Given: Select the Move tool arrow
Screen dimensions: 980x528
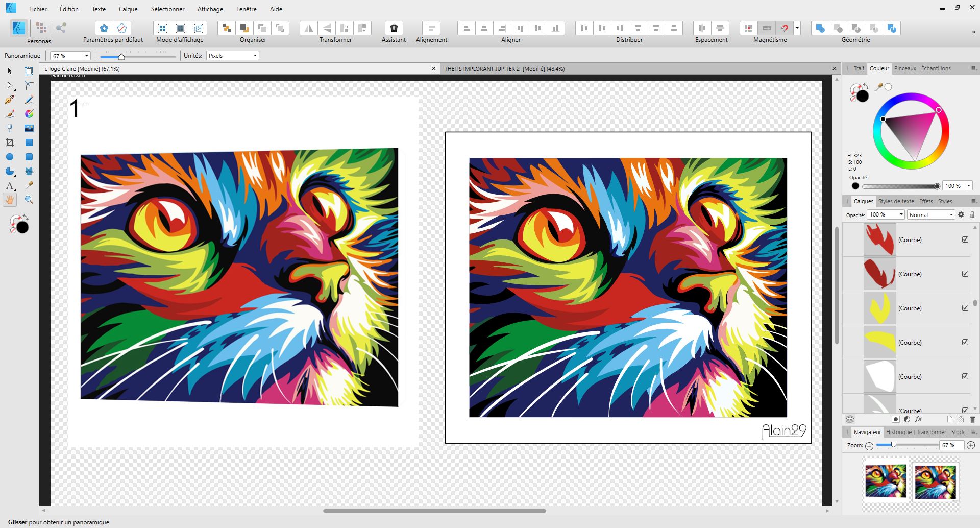Looking at the screenshot, I should coord(10,71).
